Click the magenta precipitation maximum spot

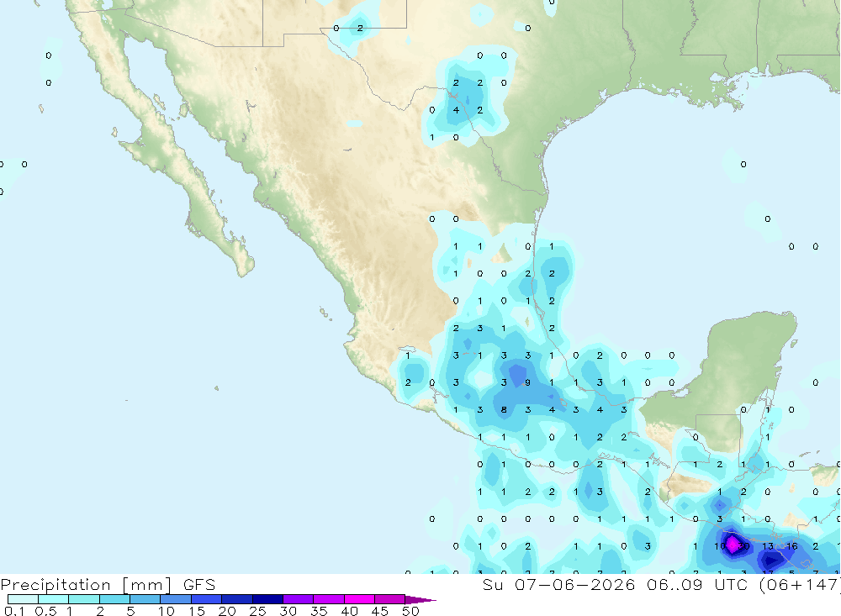[x=733, y=545]
